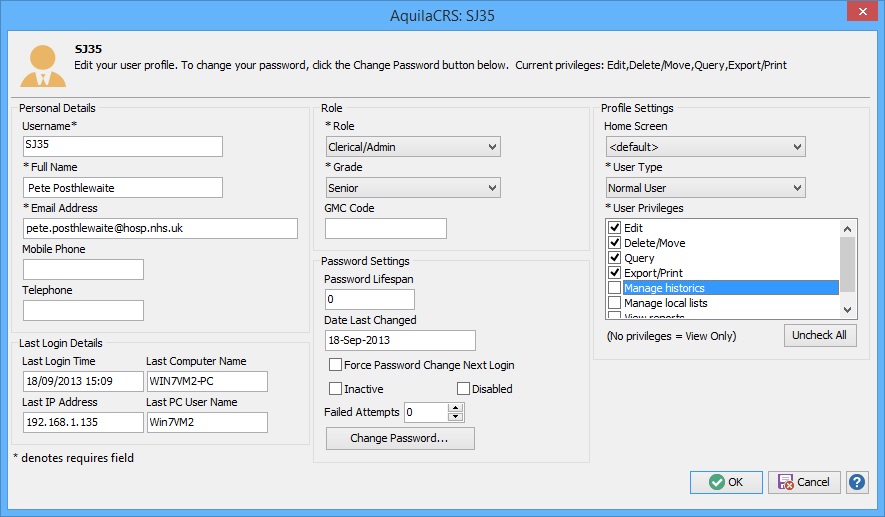Tick the Inactive checkbox
Screen dimensions: 885x517
click(336, 388)
